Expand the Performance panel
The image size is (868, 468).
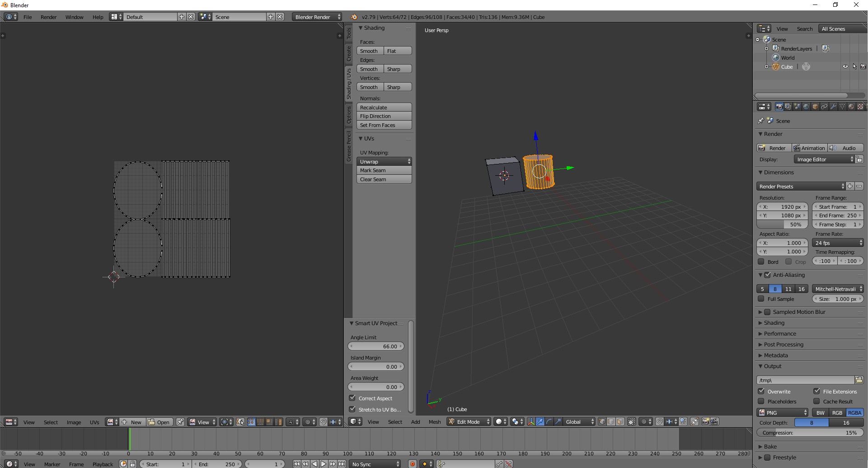(780, 333)
